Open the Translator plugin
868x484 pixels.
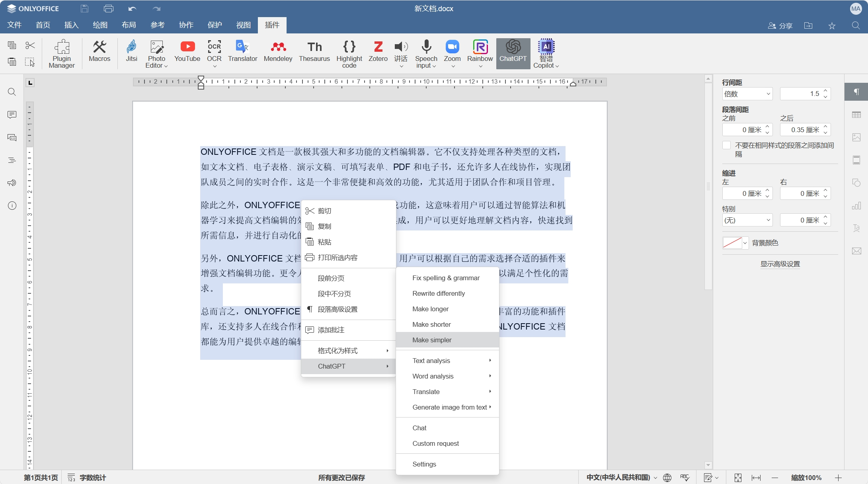point(242,51)
